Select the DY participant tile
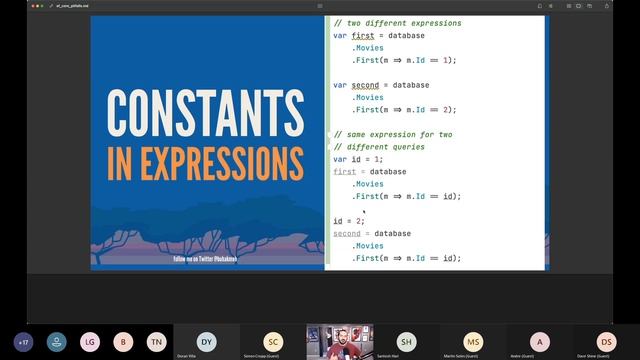 pyautogui.click(x=207, y=342)
